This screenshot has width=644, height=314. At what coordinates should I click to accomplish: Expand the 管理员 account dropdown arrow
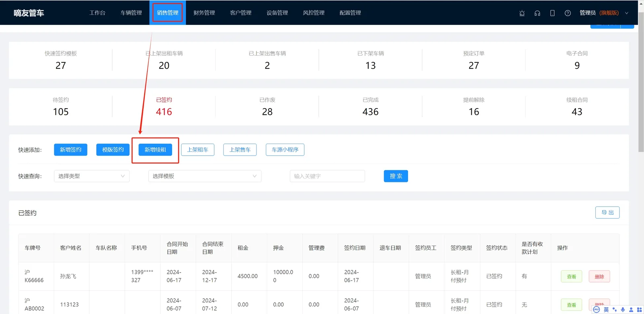click(627, 13)
